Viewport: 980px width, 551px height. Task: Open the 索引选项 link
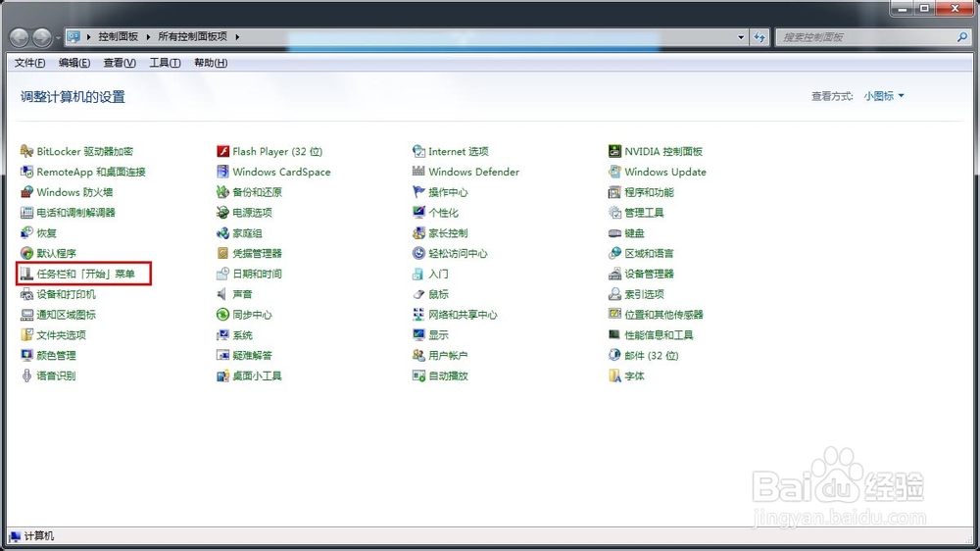click(644, 294)
